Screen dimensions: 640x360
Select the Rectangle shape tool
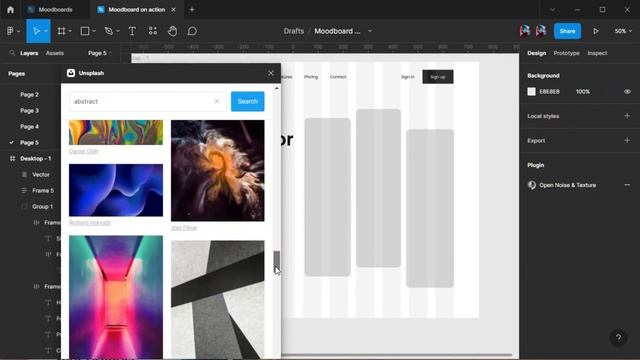[x=85, y=31]
